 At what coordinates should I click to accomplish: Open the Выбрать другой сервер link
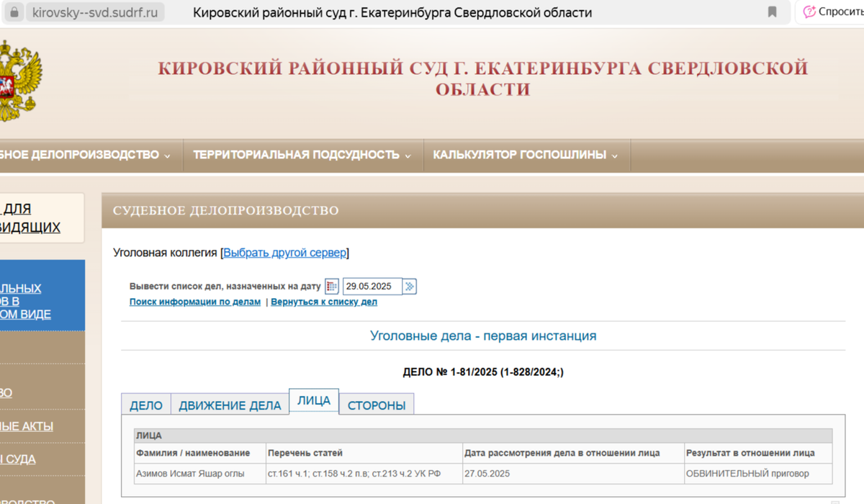(x=284, y=253)
